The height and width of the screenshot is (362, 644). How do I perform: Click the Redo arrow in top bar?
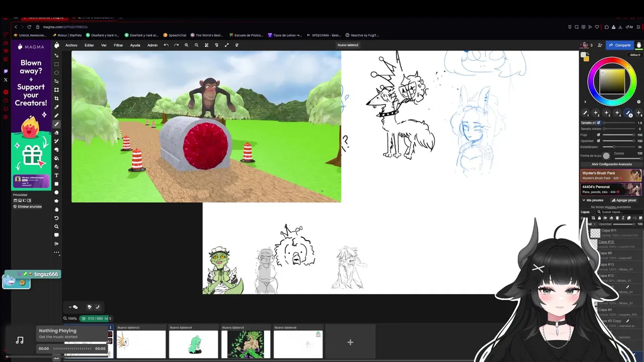click(176, 45)
